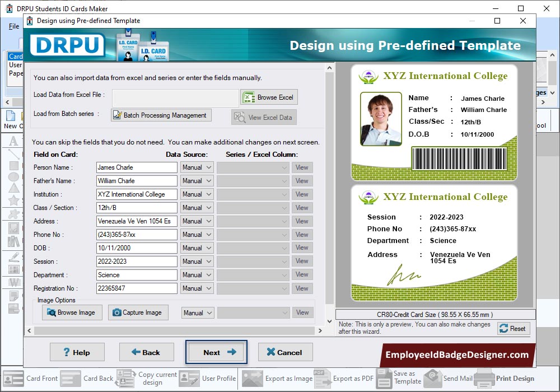The width and height of the screenshot is (560, 392).
Task: Open Department data source dropdown
Action: [x=197, y=275]
